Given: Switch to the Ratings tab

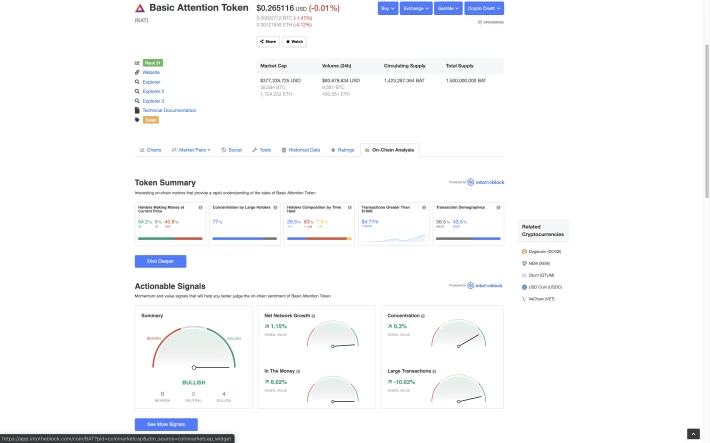Looking at the screenshot, I should pos(342,150).
